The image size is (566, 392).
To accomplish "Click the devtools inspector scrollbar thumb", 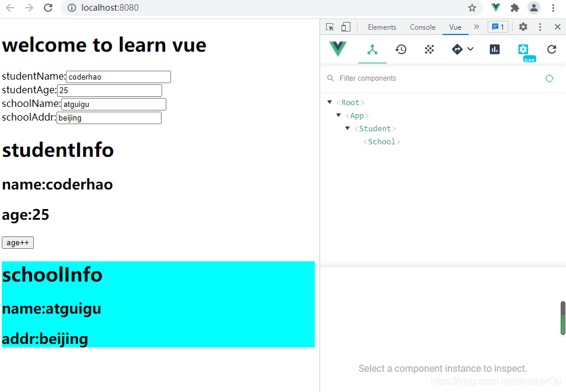I will pos(562,318).
